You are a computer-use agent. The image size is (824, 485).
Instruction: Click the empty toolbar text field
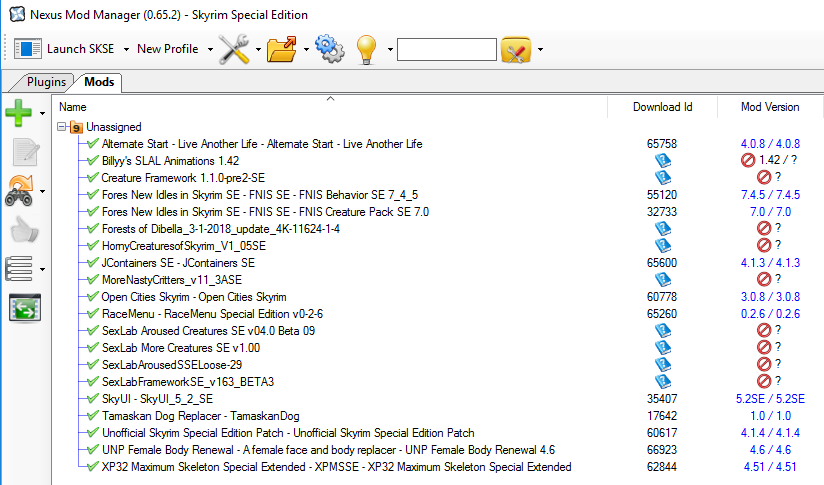tap(447, 49)
